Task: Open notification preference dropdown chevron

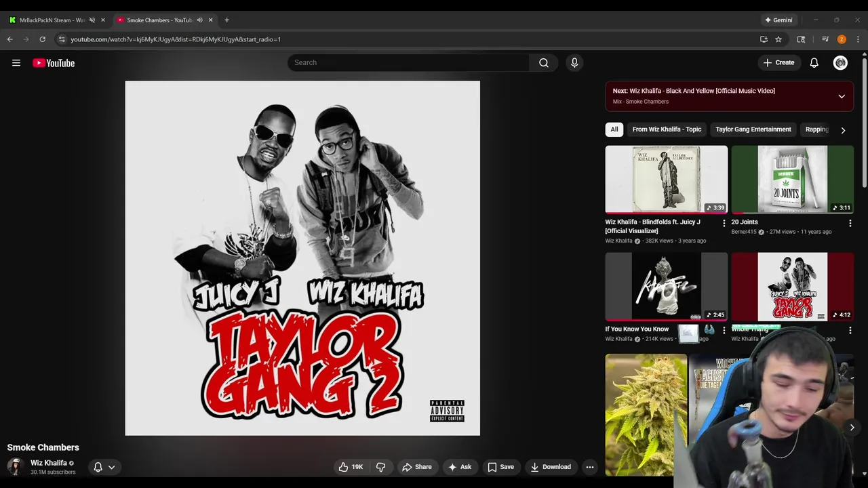Action: pyautogui.click(x=111, y=467)
